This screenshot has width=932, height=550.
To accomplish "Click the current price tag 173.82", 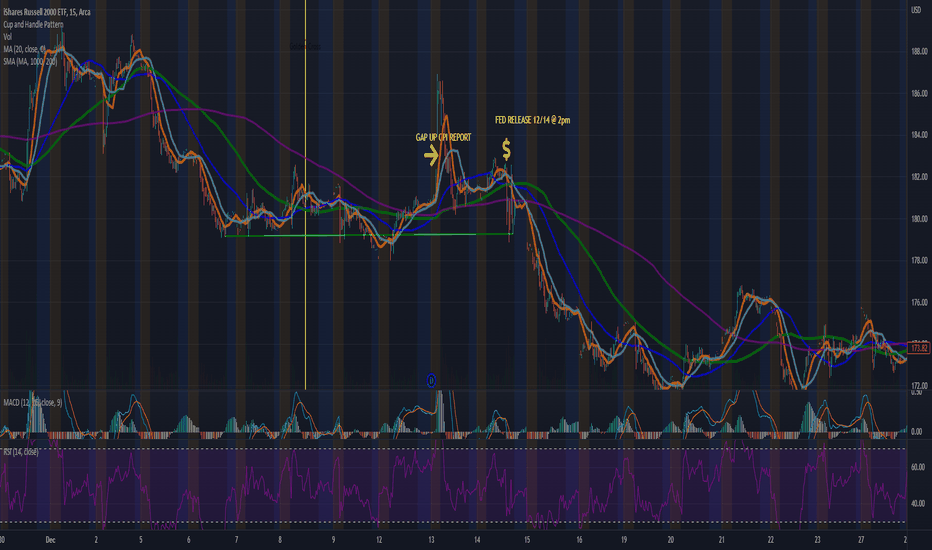I will [919, 348].
